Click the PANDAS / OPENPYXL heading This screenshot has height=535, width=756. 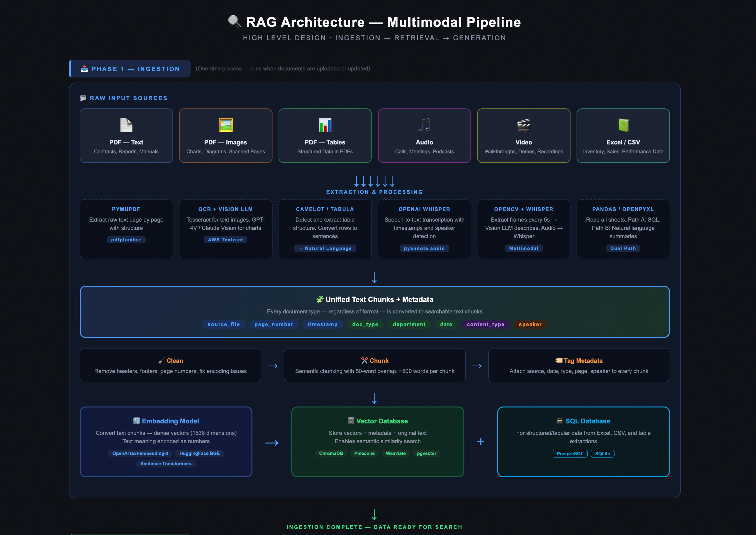tap(623, 209)
